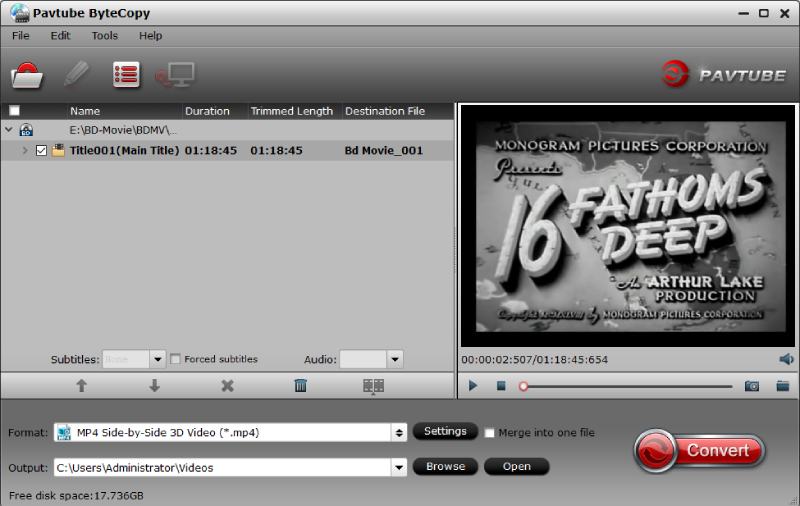Open the red subtitle list icon
800x506 pixels.
pyautogui.click(x=126, y=75)
